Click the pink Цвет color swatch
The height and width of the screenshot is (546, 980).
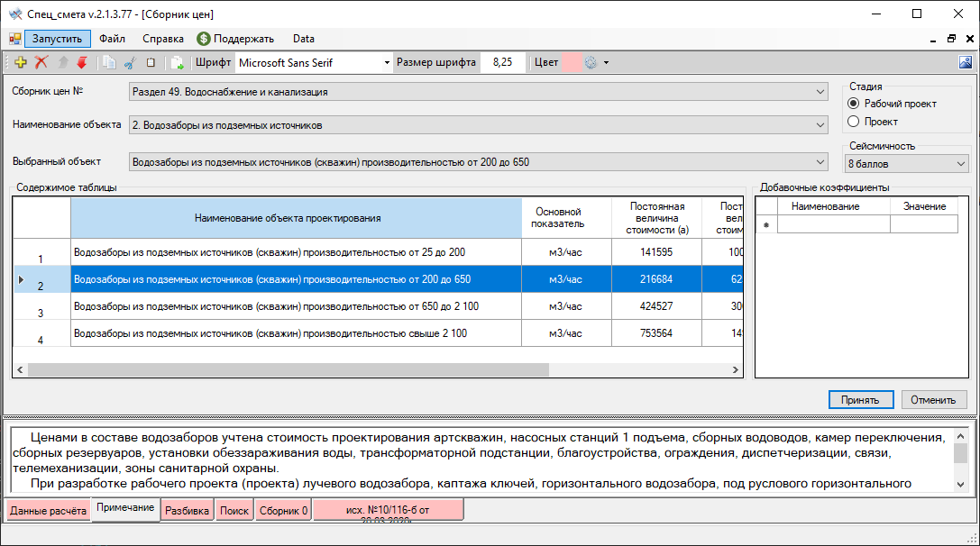[572, 62]
